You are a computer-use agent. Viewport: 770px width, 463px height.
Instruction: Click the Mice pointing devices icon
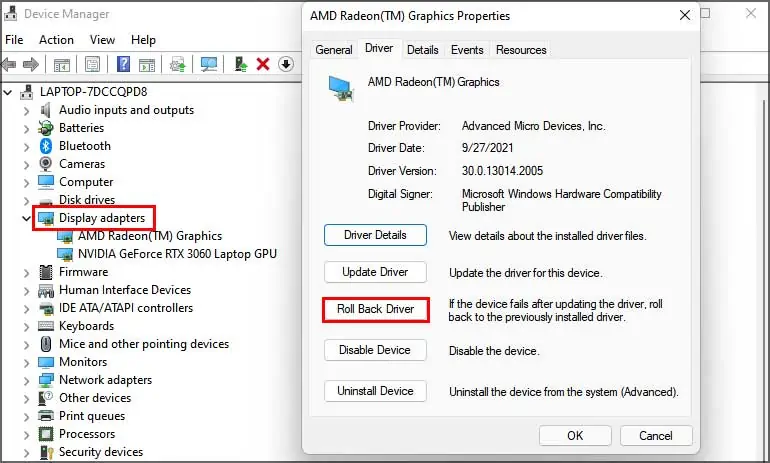[46, 344]
